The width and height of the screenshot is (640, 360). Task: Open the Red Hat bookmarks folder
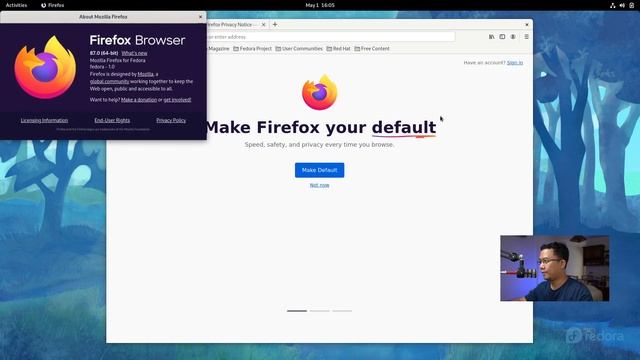338,49
